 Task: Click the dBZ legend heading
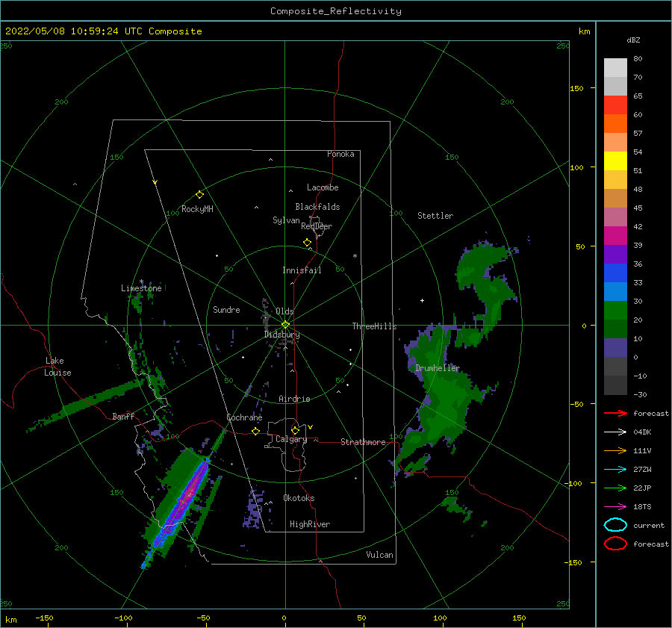(633, 40)
